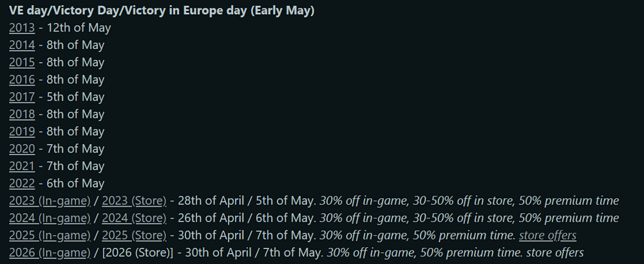The width and height of the screenshot is (644, 264).
Task: Follow the 2016 year link
Action: pos(22,80)
